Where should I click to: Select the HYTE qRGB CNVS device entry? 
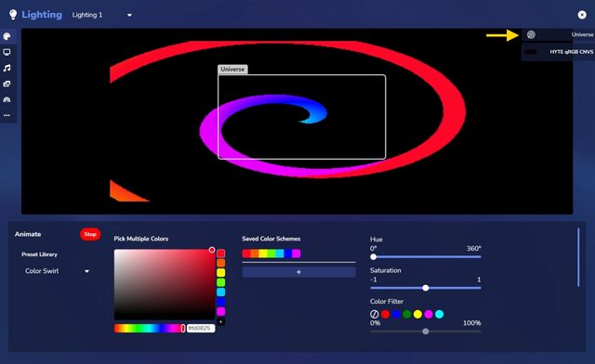[x=558, y=52]
